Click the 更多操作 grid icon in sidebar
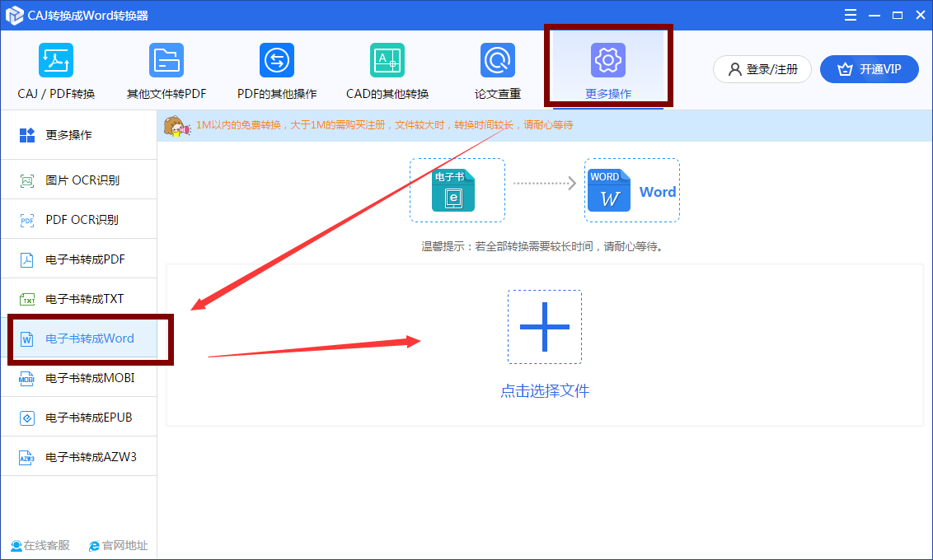 [x=26, y=136]
